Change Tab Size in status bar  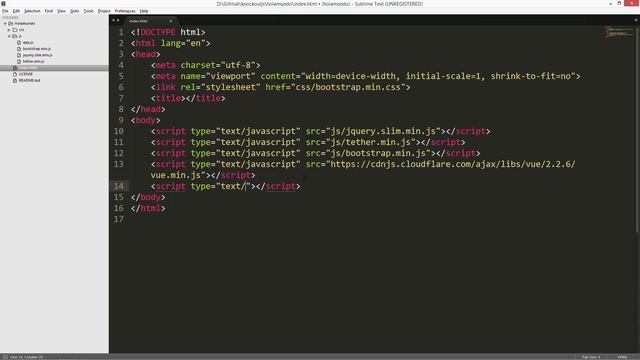(x=591, y=357)
